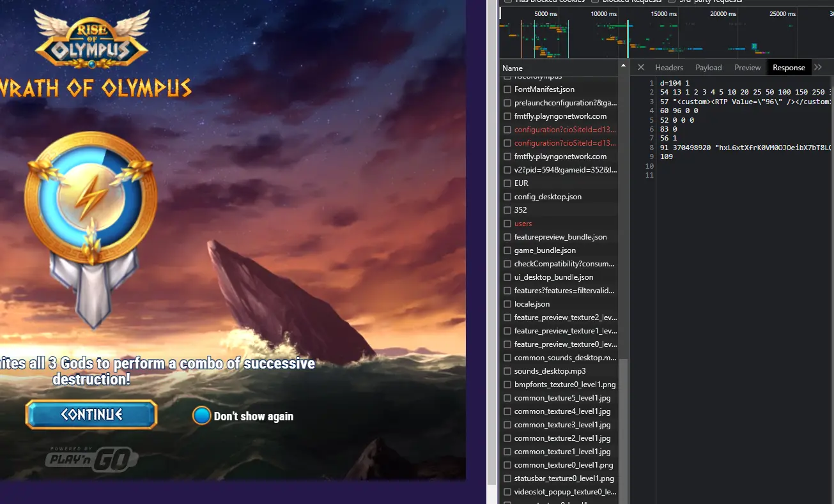Screen dimensions: 834x504
Task: Tick checkbox for FontManifest.json
Action: (507, 89)
